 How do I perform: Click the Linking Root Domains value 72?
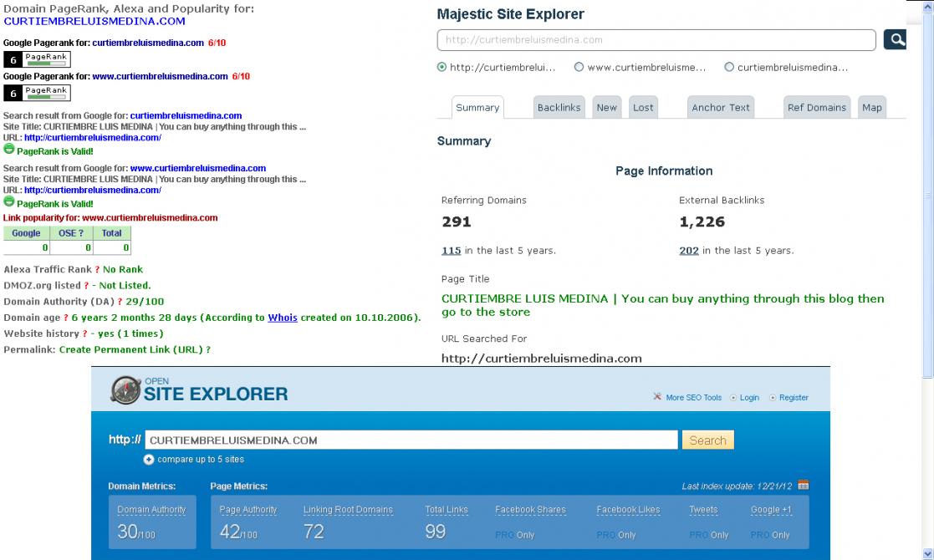pyautogui.click(x=314, y=531)
